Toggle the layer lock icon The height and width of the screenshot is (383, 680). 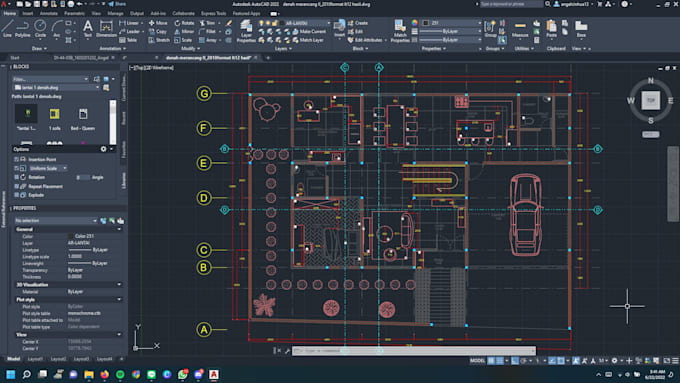(275, 23)
